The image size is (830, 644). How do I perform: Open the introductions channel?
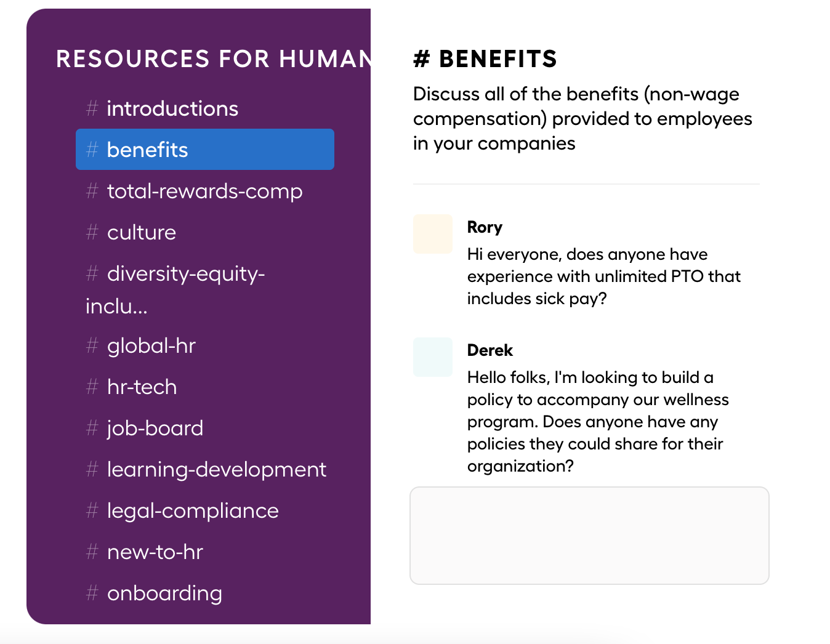[x=172, y=109]
